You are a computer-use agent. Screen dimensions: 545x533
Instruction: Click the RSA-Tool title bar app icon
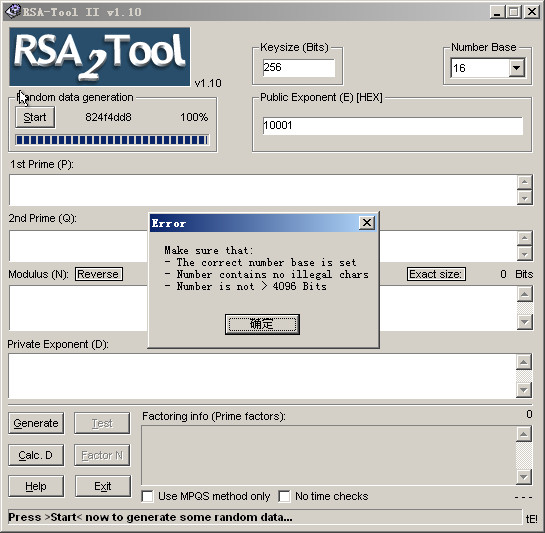click(x=13, y=11)
